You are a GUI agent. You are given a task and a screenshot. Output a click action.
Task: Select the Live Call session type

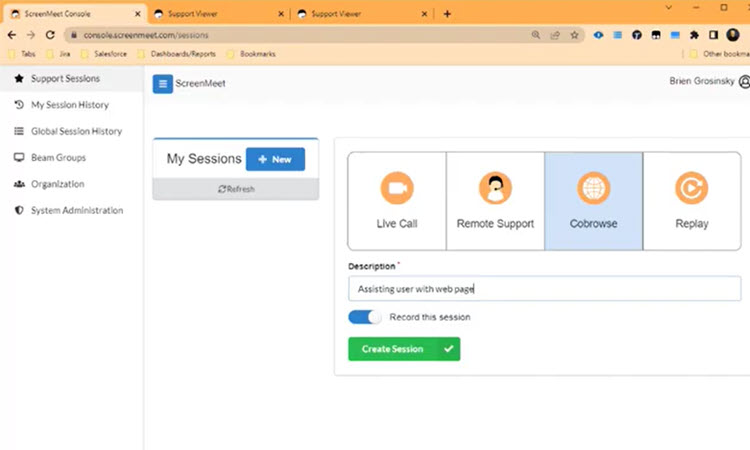(397, 201)
